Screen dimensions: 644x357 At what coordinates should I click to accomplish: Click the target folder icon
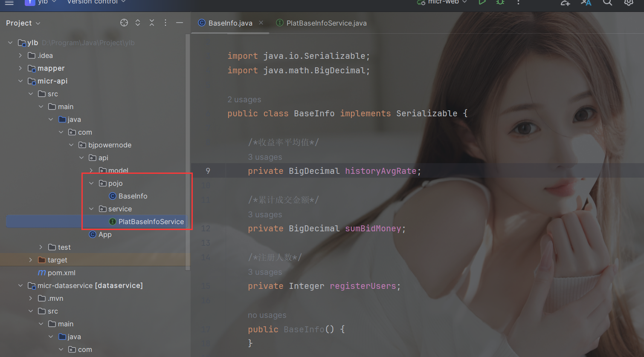click(x=42, y=260)
